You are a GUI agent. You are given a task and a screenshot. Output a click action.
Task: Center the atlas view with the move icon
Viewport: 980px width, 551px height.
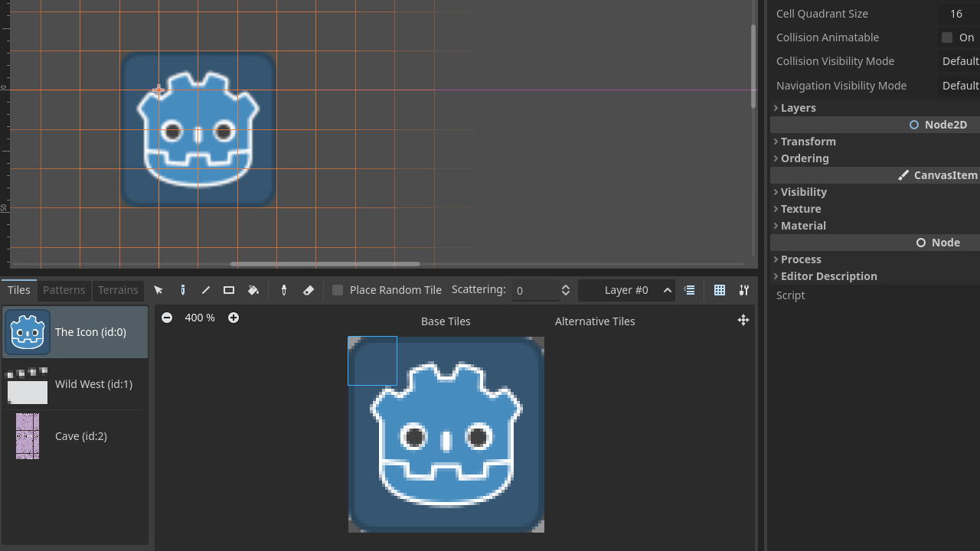(x=743, y=320)
